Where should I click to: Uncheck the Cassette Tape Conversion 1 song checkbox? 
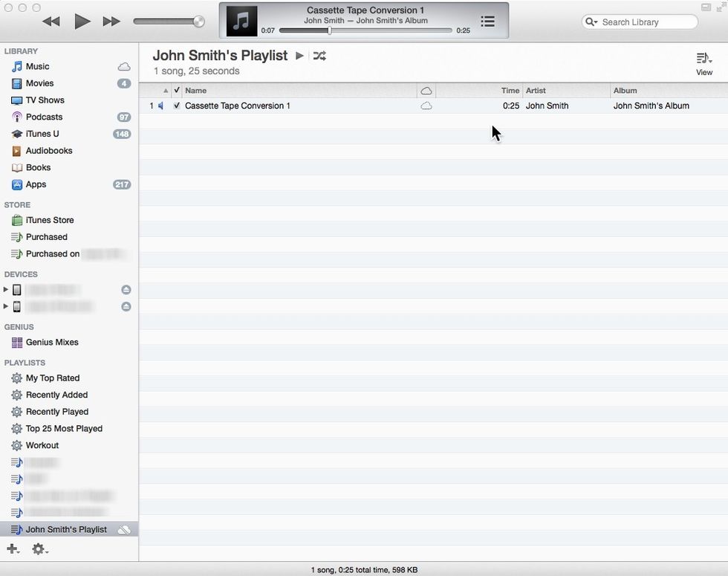pyautogui.click(x=177, y=106)
